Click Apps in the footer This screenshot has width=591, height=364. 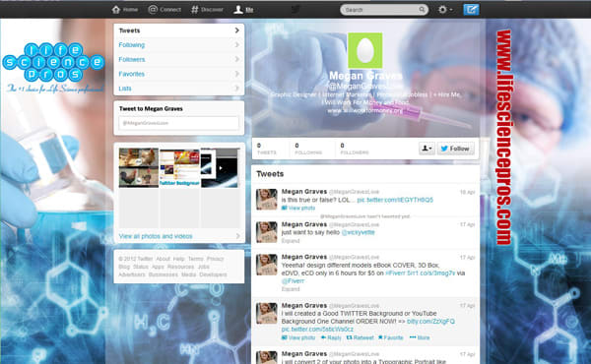158,267
